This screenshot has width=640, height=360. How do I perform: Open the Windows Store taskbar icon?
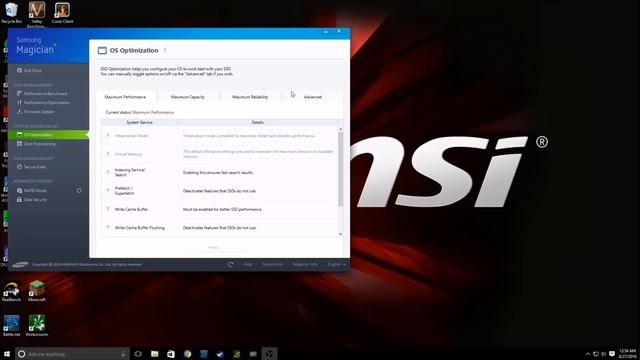coord(171,354)
